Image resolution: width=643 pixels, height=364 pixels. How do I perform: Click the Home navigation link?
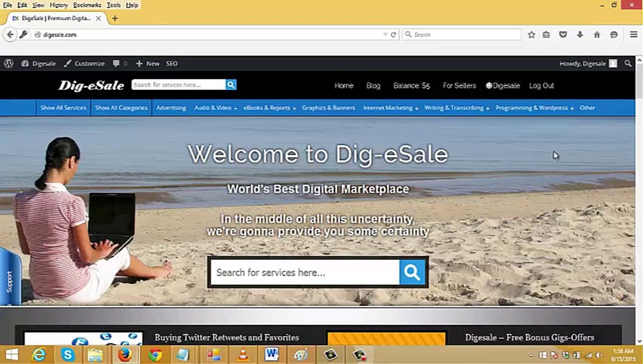pos(344,85)
